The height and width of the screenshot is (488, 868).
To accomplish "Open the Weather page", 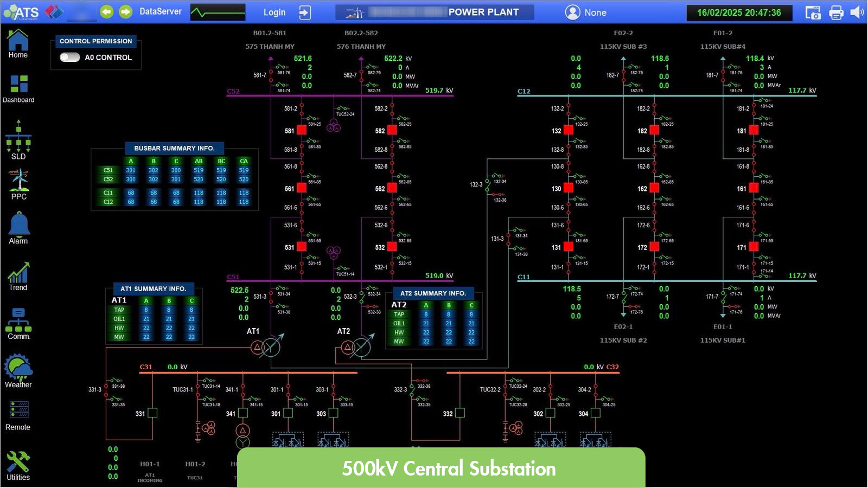I will click(18, 371).
